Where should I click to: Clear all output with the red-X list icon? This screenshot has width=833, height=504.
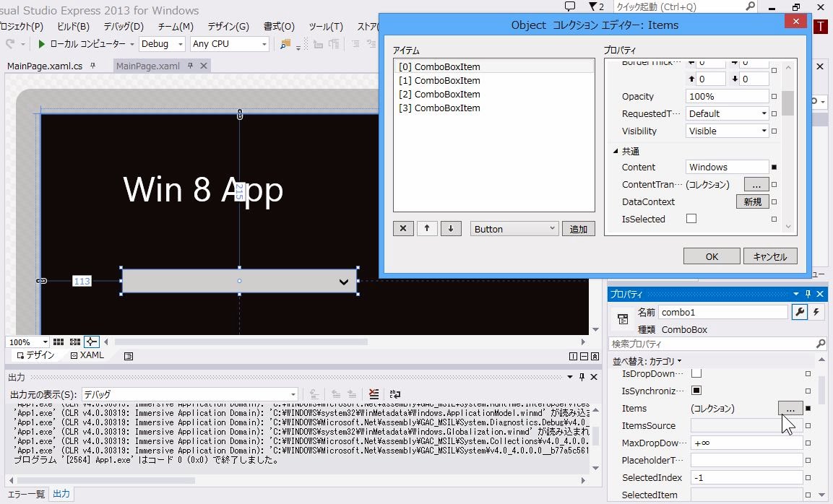[x=374, y=394]
